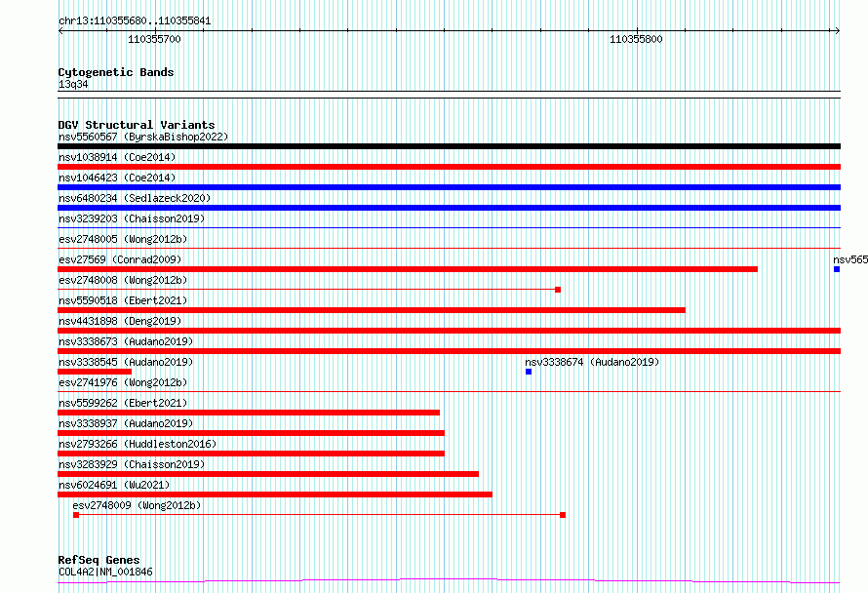The image size is (868, 593).
Task: Click the blue marker under nsv565 label
Action: click(x=837, y=269)
